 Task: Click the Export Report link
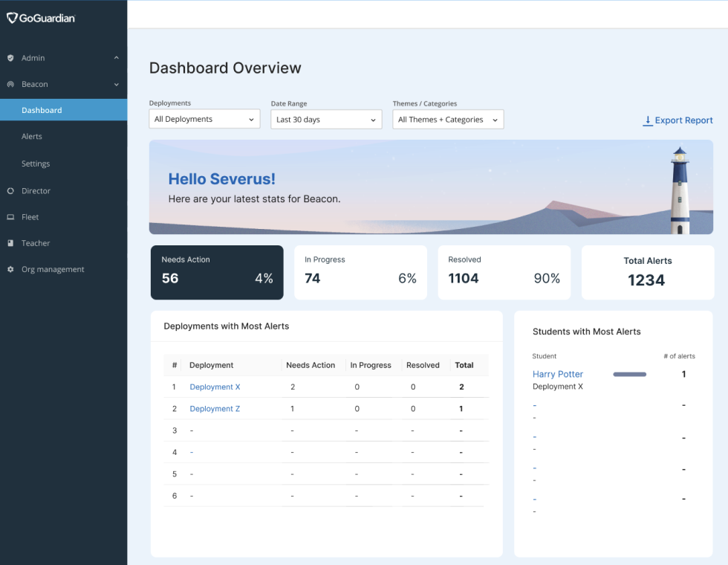pos(677,120)
